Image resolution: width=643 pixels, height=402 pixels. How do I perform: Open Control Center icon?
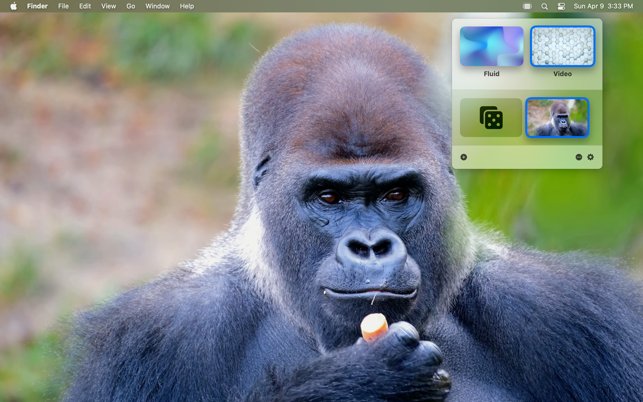[561, 6]
